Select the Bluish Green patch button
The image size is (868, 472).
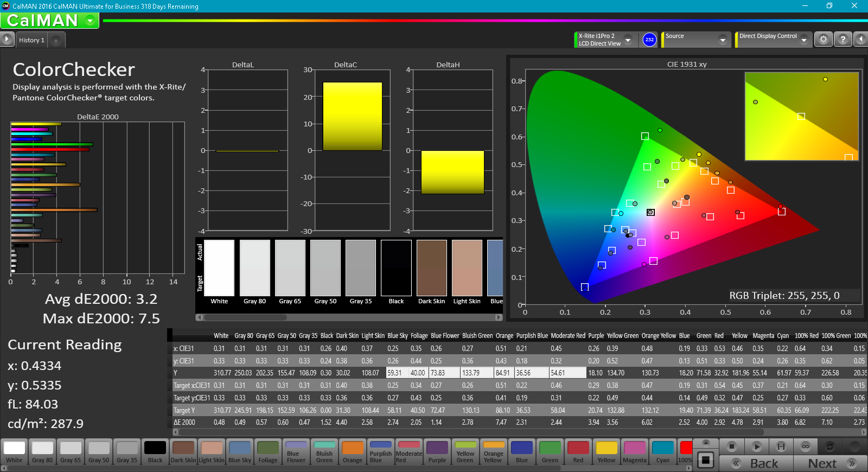(x=324, y=452)
